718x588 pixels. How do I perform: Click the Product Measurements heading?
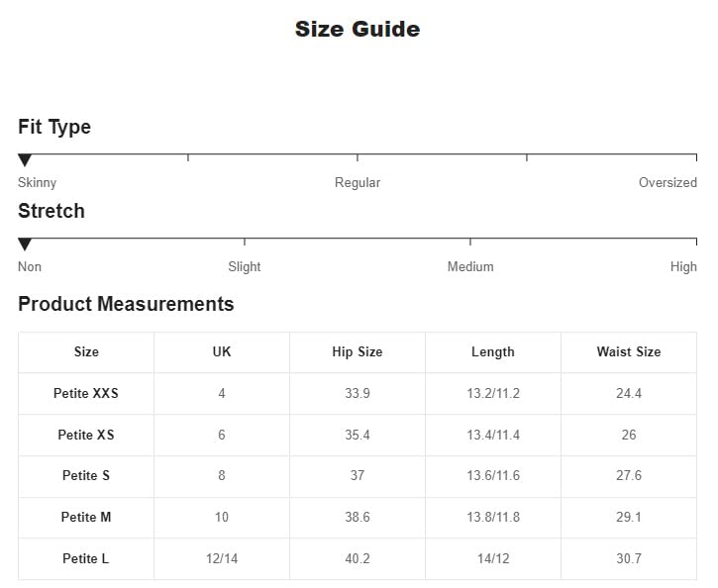click(x=126, y=304)
